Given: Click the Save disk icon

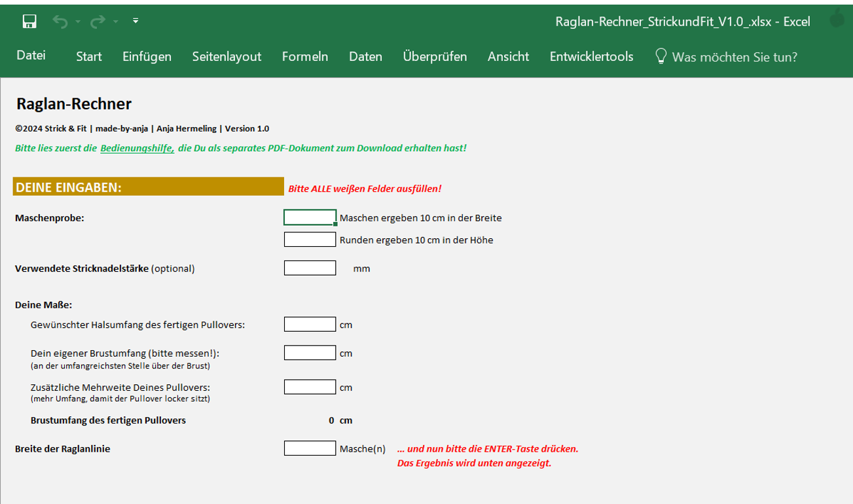Looking at the screenshot, I should (29, 22).
